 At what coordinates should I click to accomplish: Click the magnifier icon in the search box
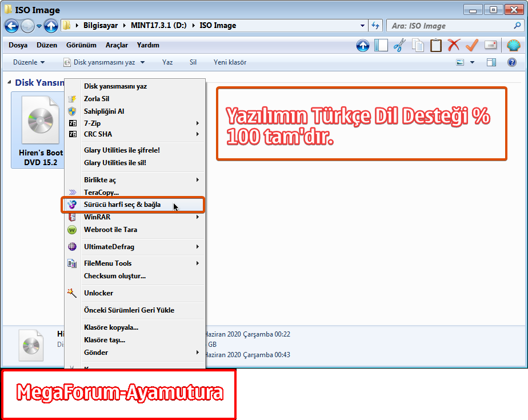(x=517, y=25)
